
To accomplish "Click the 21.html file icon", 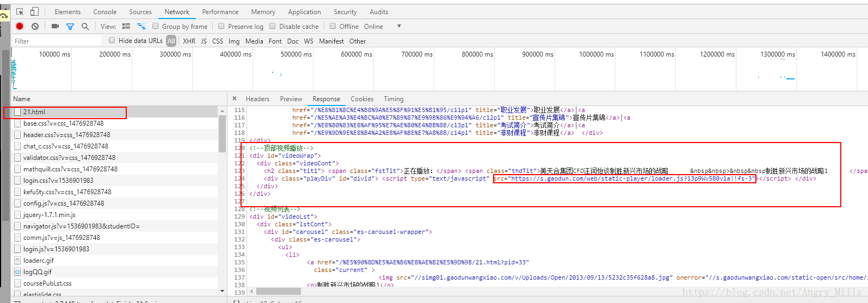I will click(17, 112).
